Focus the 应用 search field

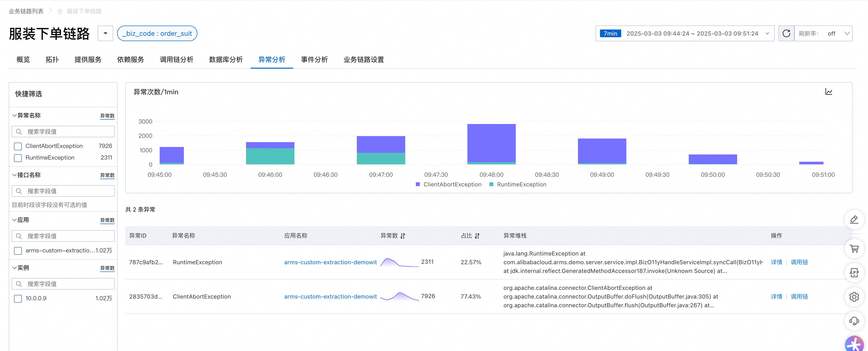coord(63,236)
